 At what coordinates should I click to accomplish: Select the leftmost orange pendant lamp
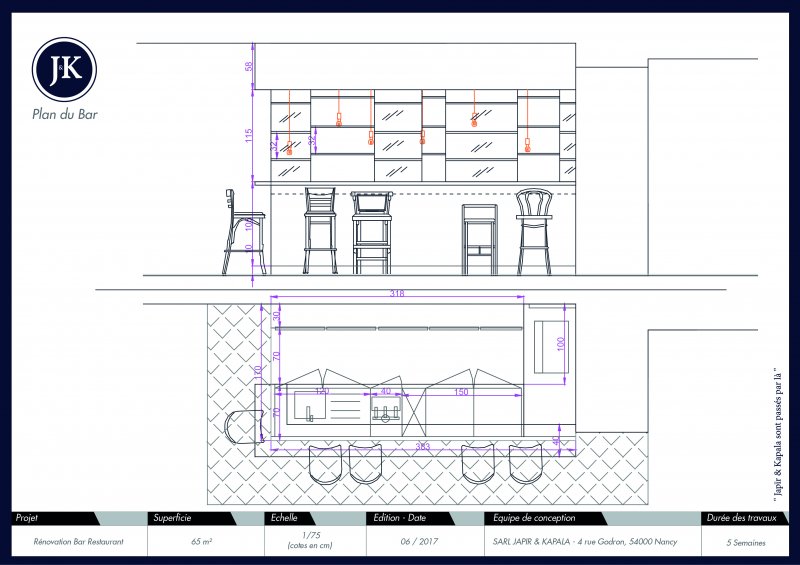290,150
